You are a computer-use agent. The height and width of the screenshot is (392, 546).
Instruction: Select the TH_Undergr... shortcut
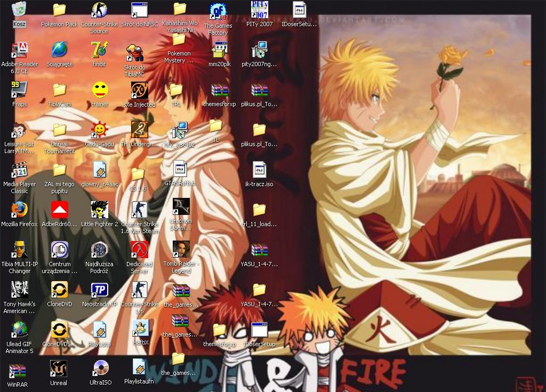(140, 130)
